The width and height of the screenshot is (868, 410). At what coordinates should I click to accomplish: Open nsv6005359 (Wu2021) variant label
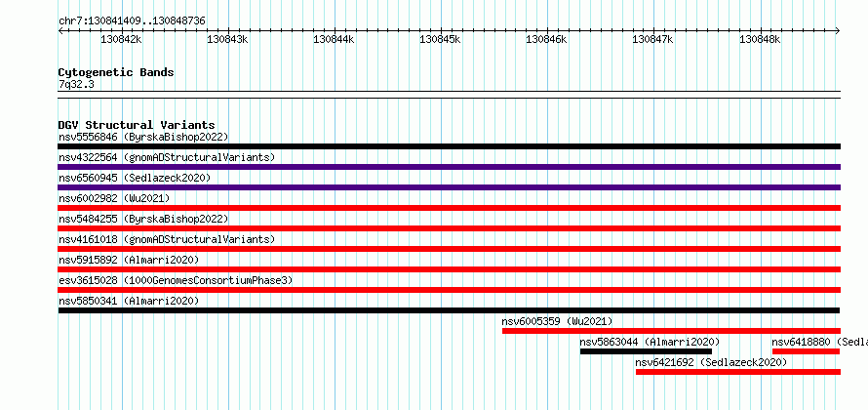click(x=558, y=321)
